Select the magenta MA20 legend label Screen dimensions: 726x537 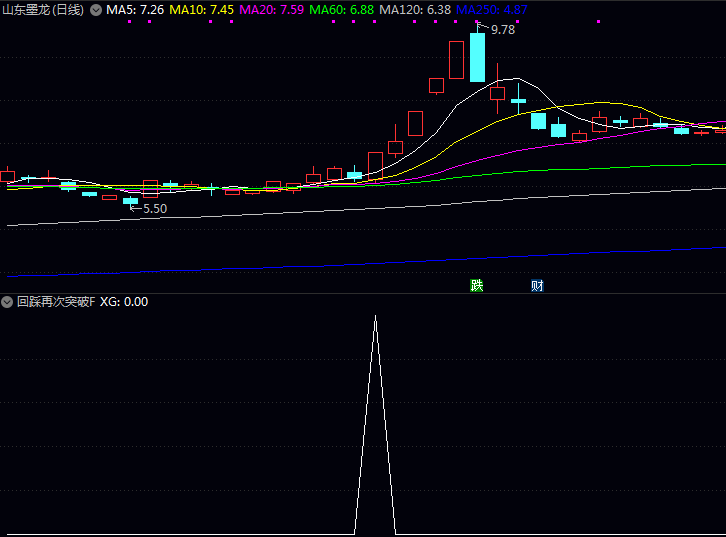click(x=272, y=9)
